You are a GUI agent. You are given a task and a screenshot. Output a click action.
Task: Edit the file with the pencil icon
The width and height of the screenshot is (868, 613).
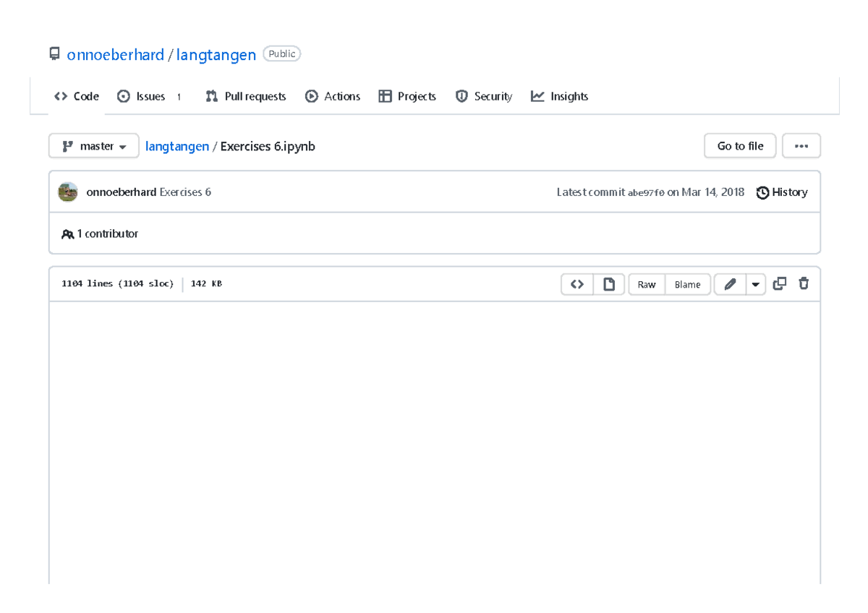pos(730,284)
